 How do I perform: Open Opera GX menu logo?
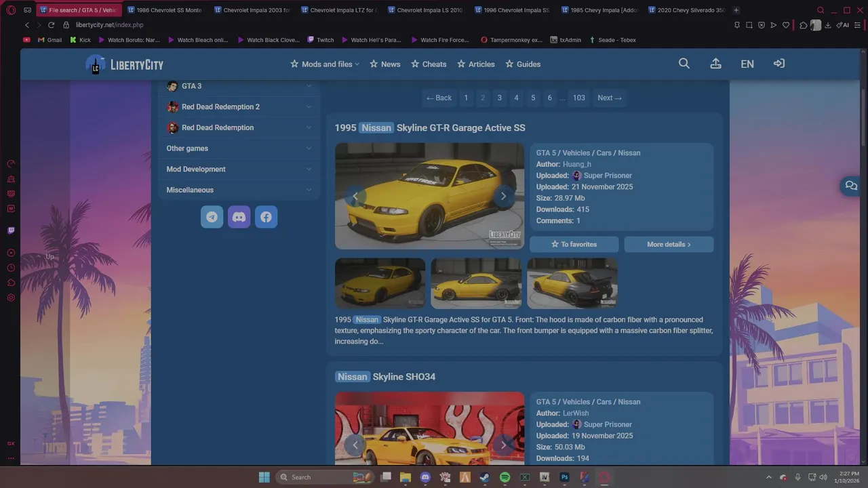pos(11,10)
